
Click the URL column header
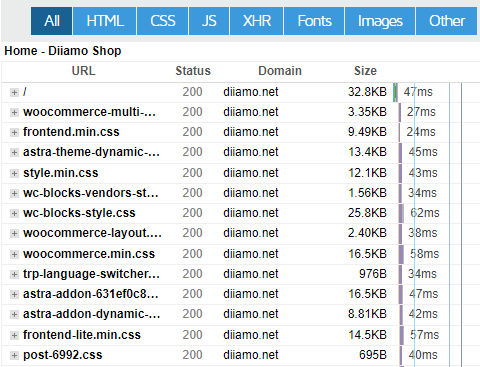(83, 71)
